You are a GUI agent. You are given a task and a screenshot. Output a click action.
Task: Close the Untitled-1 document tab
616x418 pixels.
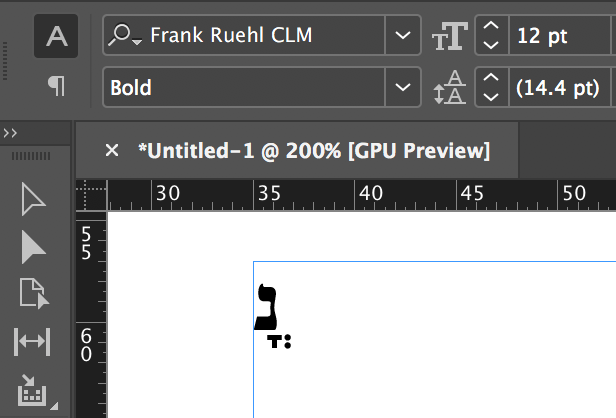click(x=112, y=150)
